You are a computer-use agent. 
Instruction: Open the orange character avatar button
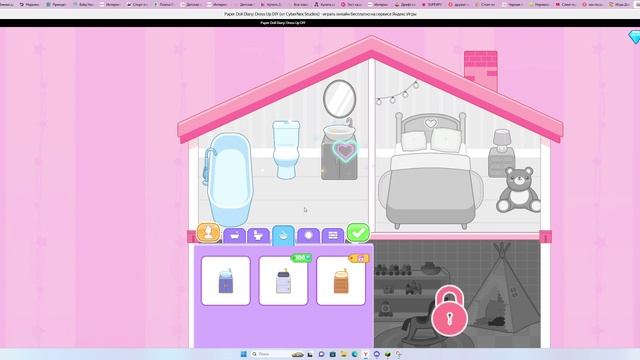(209, 233)
